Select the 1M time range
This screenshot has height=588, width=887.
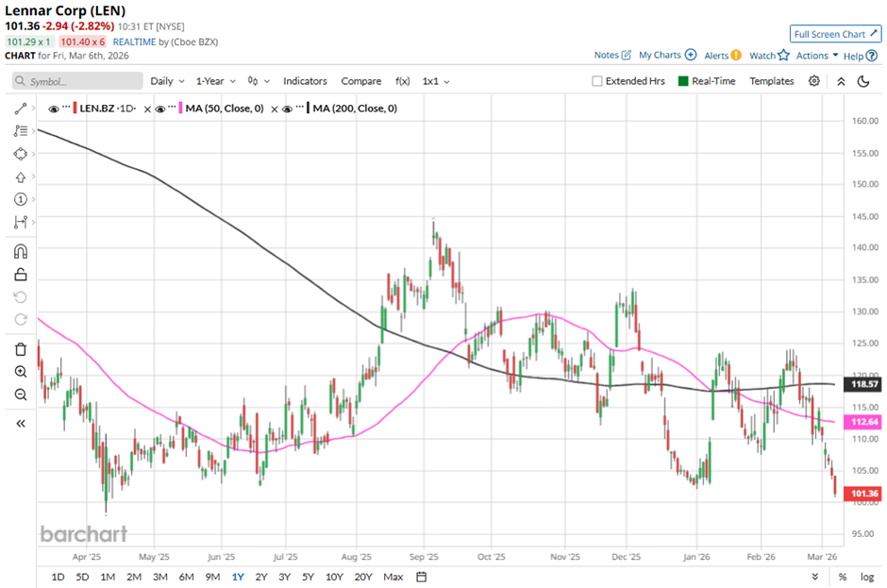tap(108, 577)
